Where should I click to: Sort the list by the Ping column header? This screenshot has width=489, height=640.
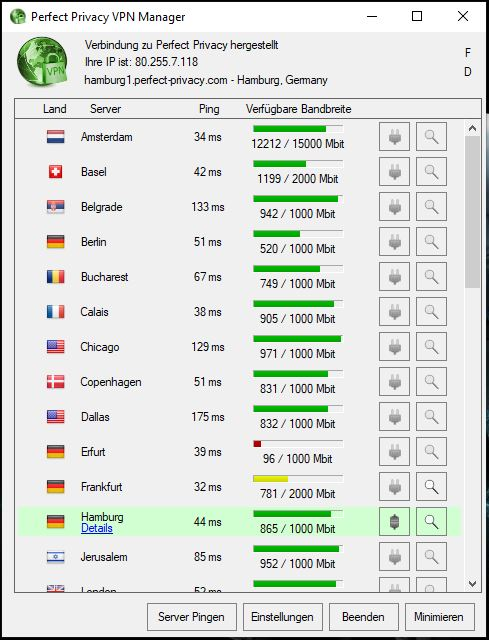(x=209, y=109)
